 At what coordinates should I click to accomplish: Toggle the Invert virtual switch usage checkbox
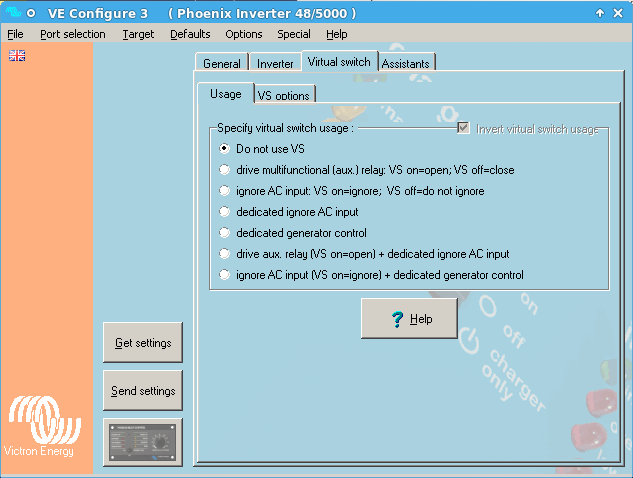463,128
